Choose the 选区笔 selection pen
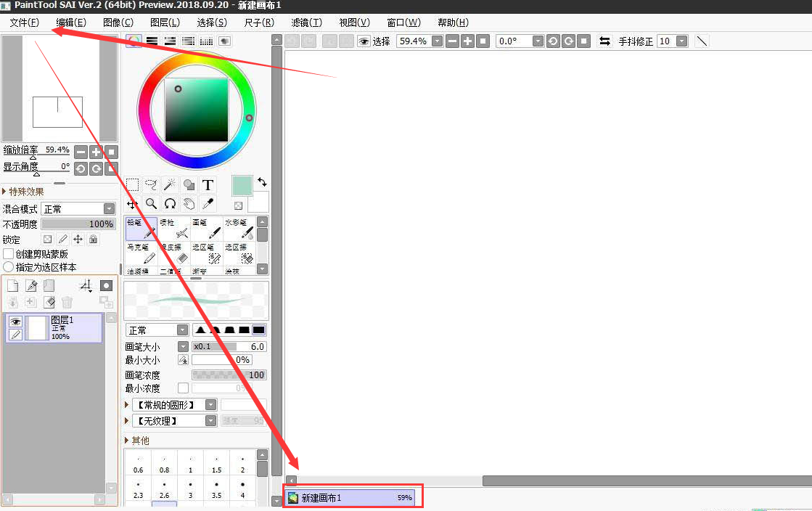 (207, 253)
